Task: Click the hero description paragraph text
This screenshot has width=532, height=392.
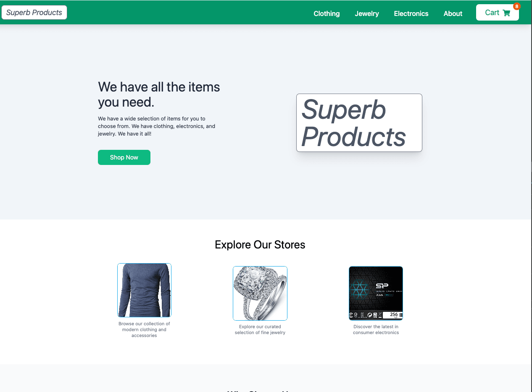Action: click(x=157, y=126)
